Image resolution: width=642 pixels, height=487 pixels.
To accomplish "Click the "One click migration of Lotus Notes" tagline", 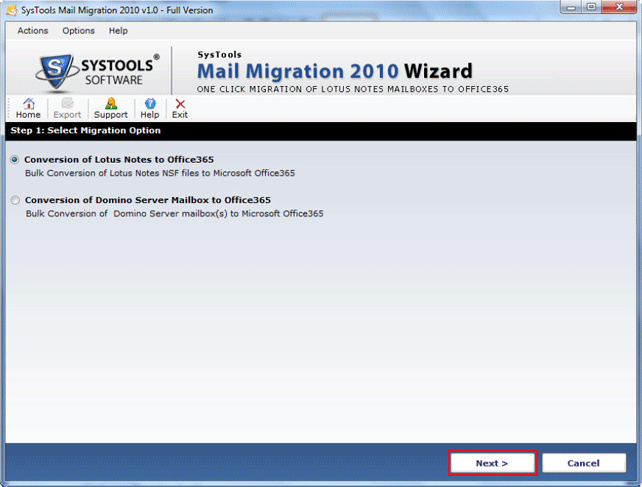I will (353, 89).
